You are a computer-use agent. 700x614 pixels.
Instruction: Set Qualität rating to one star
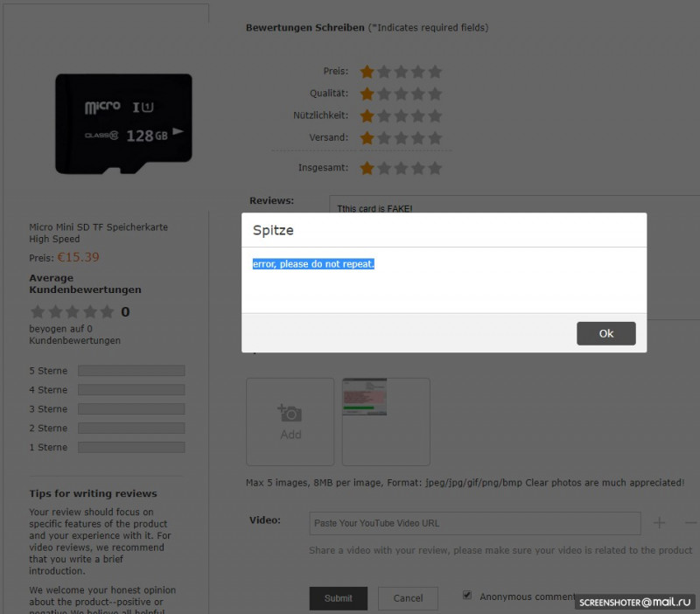click(367, 94)
